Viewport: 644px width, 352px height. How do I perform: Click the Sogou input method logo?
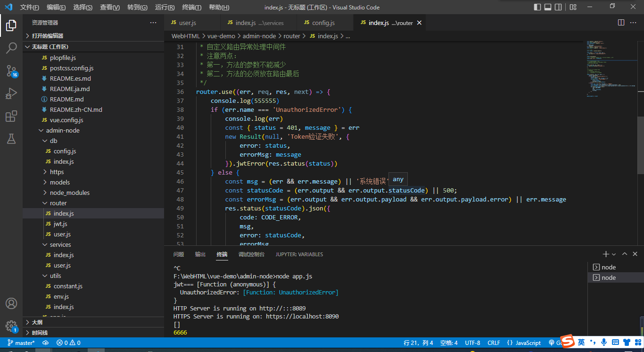pos(567,342)
